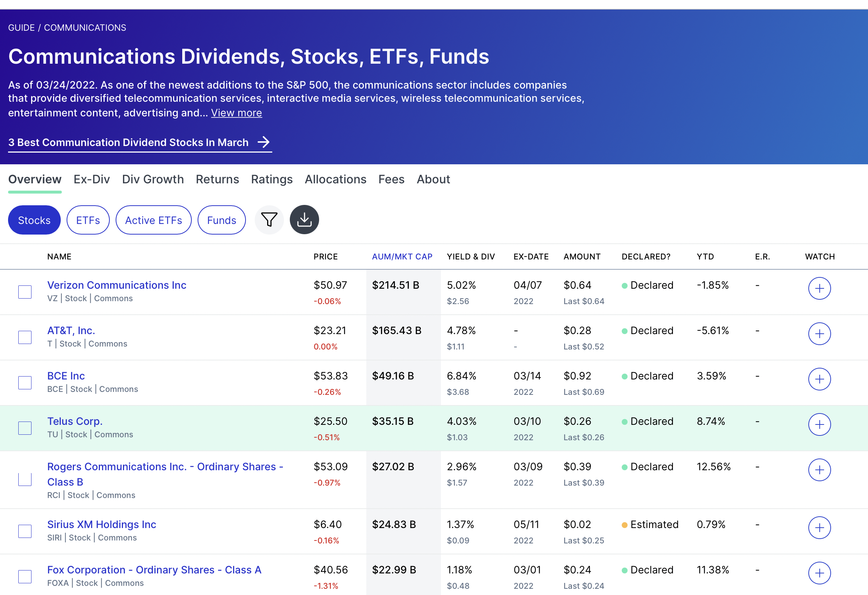868x595 pixels.
Task: Add Sirius XM Holdings to watchlist
Action: [x=819, y=528]
